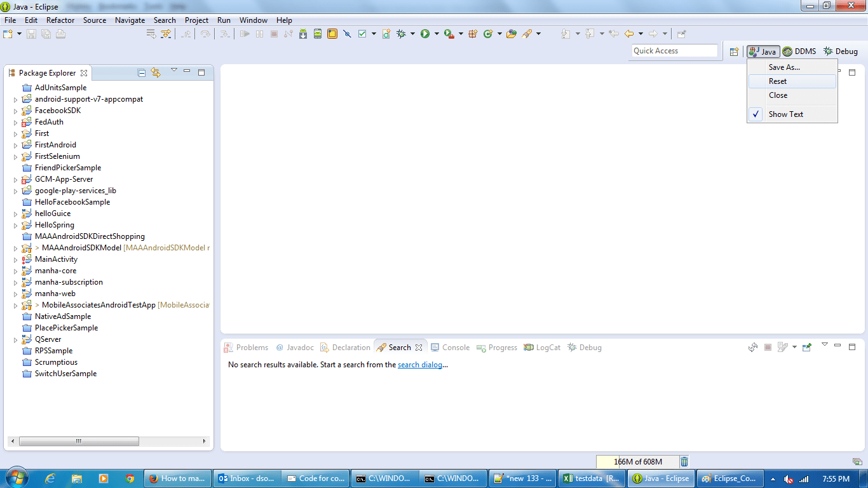
Task: Open the Navigate menu
Action: point(130,20)
